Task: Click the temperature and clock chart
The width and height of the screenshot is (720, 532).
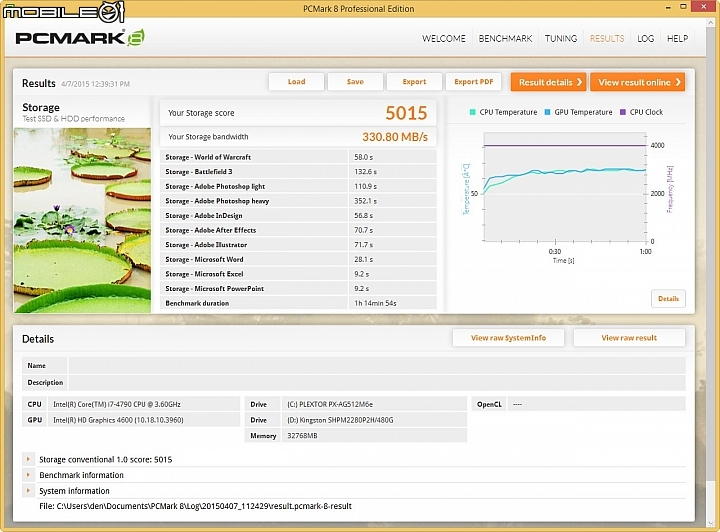Action: pos(565,187)
